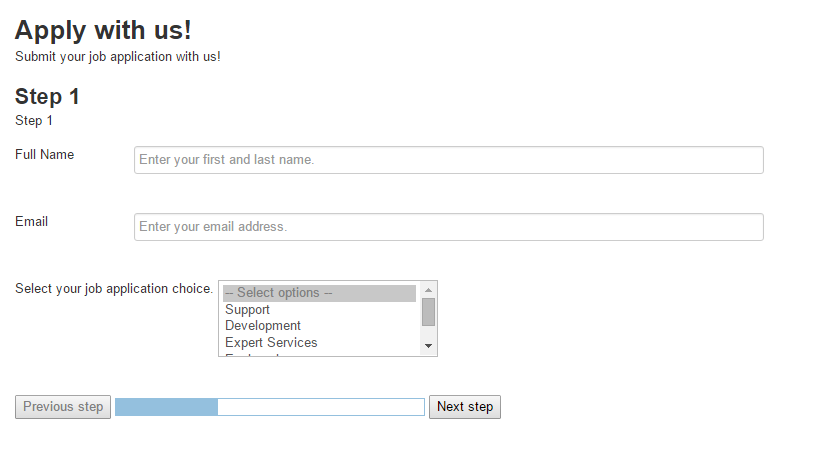Screen dimensions: 826x450
Task: Click the Full Name label
Action: pyautogui.click(x=44, y=154)
